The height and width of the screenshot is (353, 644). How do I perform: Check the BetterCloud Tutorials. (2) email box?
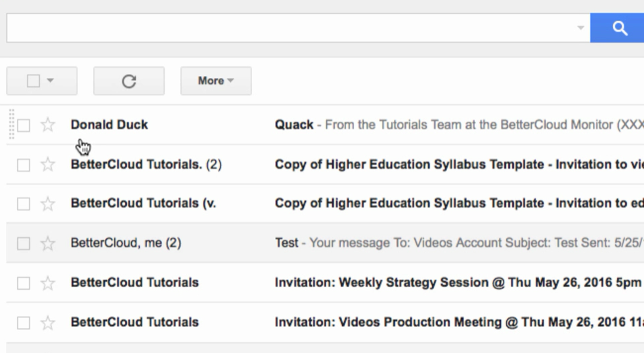tap(24, 165)
